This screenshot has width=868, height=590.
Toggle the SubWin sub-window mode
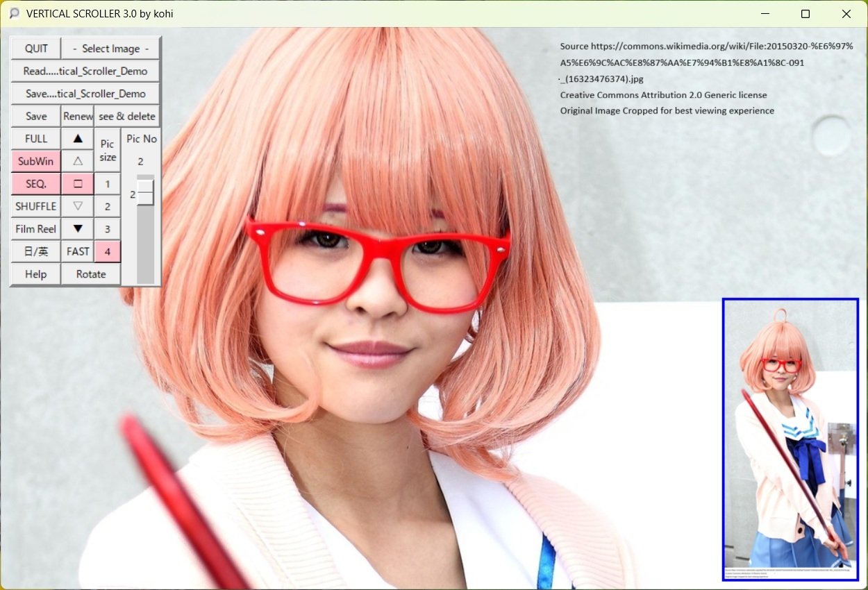pyautogui.click(x=36, y=161)
